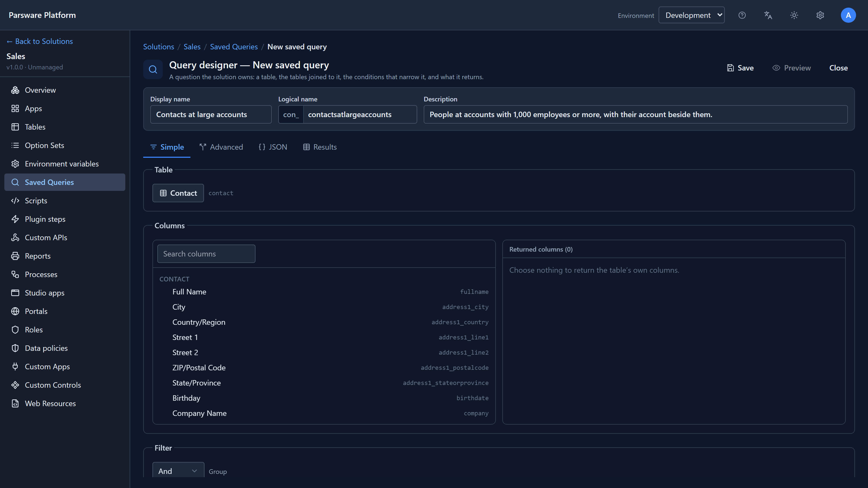Switch to the JSON tab
Viewport: 868px width, 488px height.
pos(273,147)
